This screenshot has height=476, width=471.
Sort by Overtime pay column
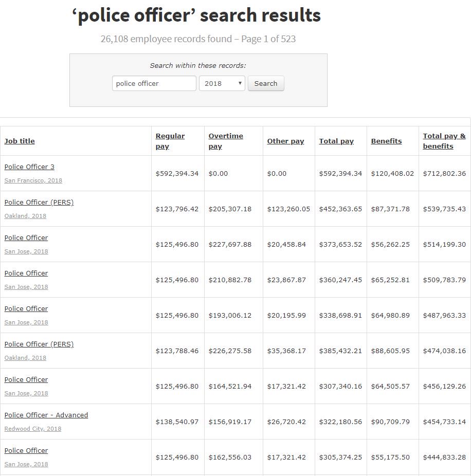point(226,141)
